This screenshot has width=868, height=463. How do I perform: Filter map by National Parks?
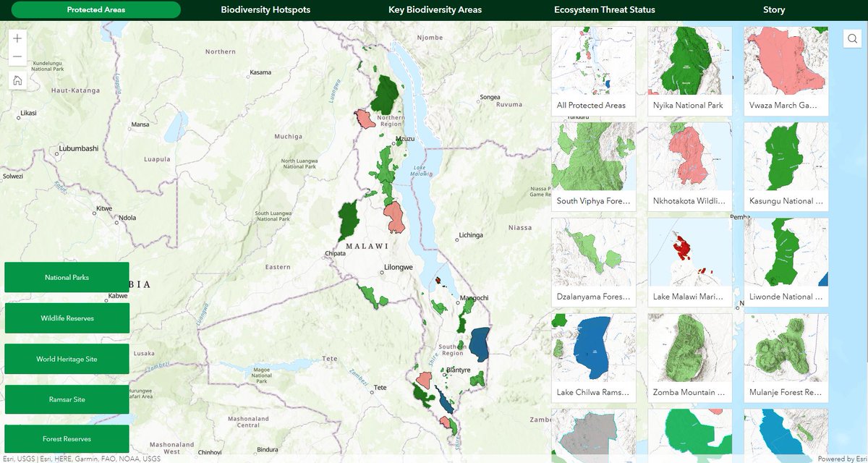point(67,277)
